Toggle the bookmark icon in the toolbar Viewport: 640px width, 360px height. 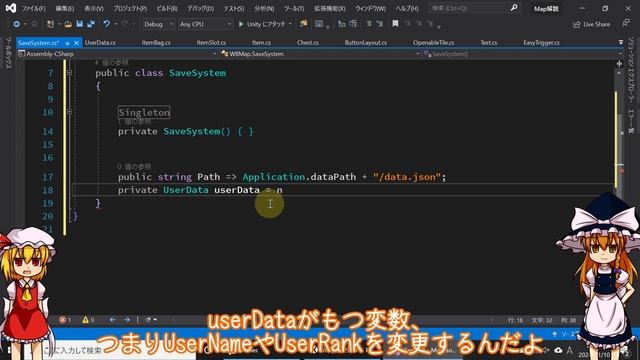395,24
